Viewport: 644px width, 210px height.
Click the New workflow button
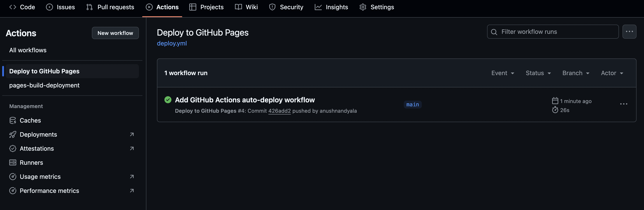tap(115, 33)
